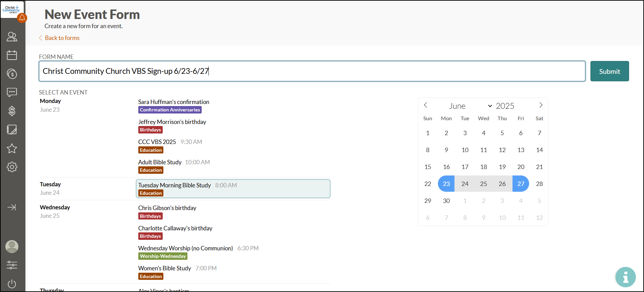Open the June month dropdown
644x292 pixels.
coord(470,106)
